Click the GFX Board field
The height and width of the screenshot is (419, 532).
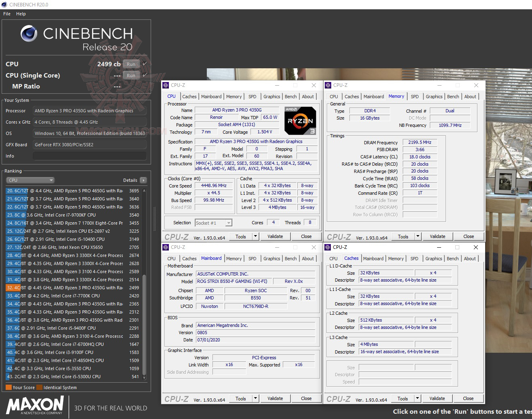point(90,145)
